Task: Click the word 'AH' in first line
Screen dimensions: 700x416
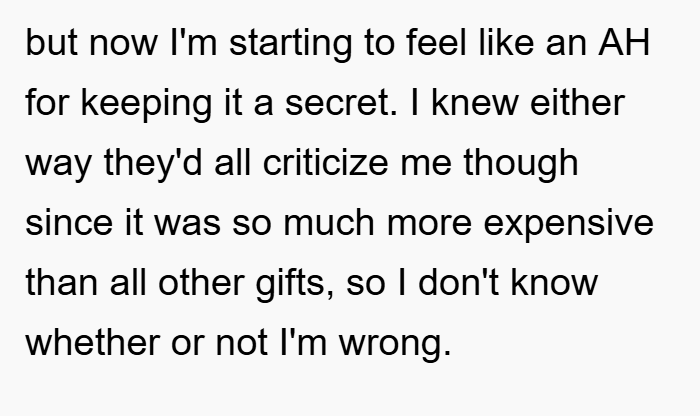Action: (624, 43)
